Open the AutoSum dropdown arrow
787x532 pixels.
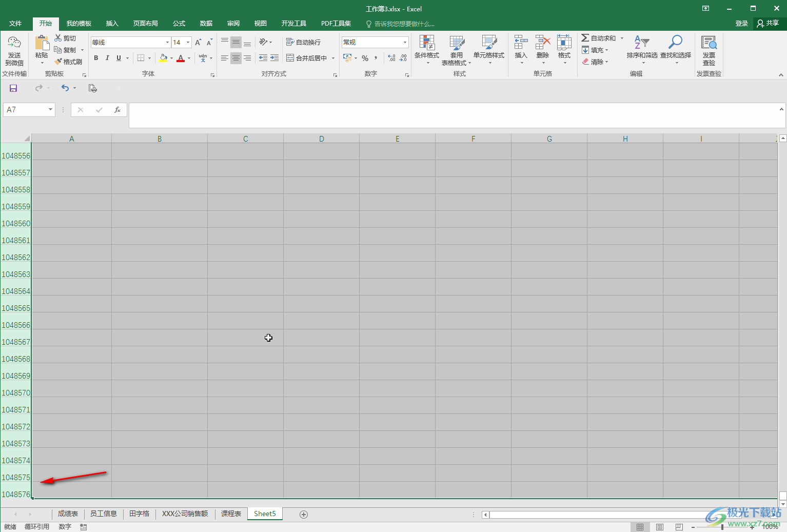click(622, 38)
